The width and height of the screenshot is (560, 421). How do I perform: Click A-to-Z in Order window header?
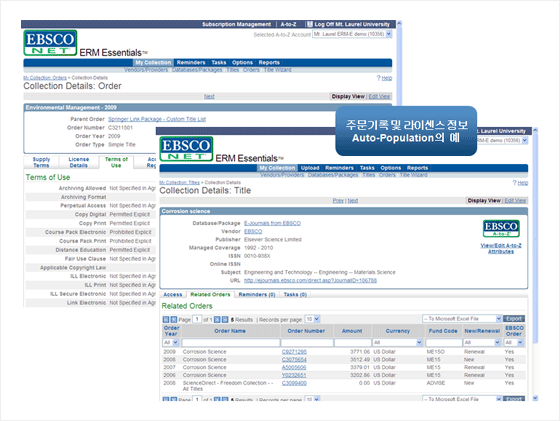[288, 24]
